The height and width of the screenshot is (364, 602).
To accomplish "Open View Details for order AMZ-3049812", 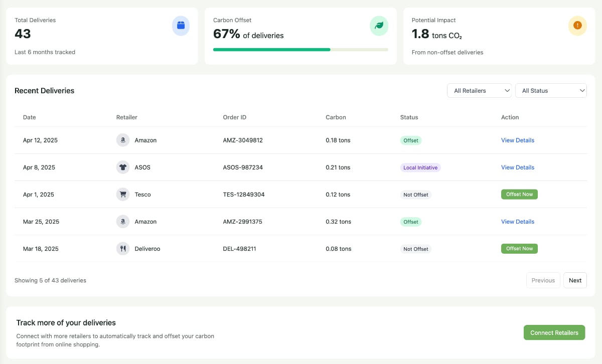I will [x=517, y=140].
